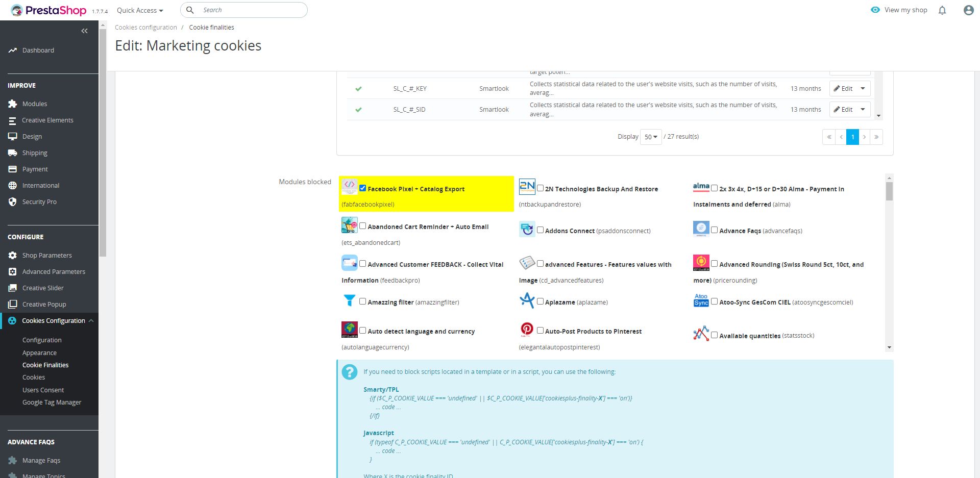Open the Cookie Finalities submenu item

pyautogui.click(x=45, y=365)
